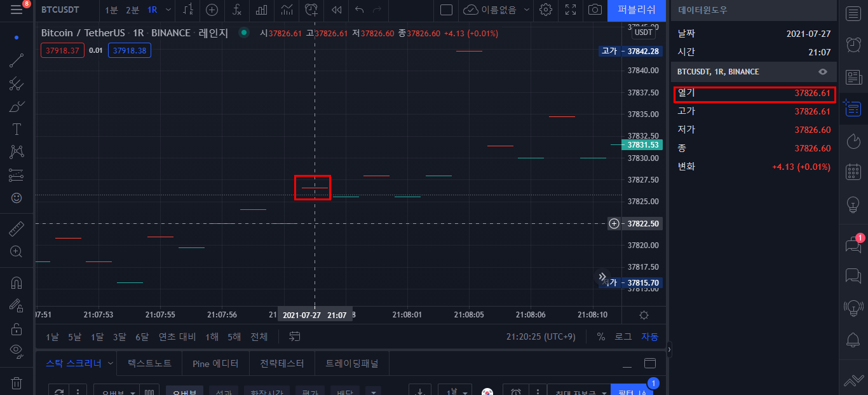The width and height of the screenshot is (868, 395).
Task: Toggle hide all drawings eye icon
Action: click(x=17, y=350)
